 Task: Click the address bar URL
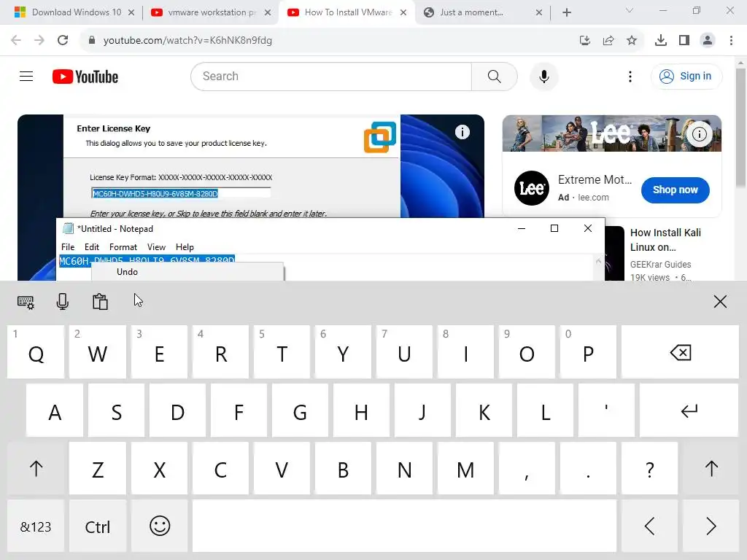pos(187,41)
